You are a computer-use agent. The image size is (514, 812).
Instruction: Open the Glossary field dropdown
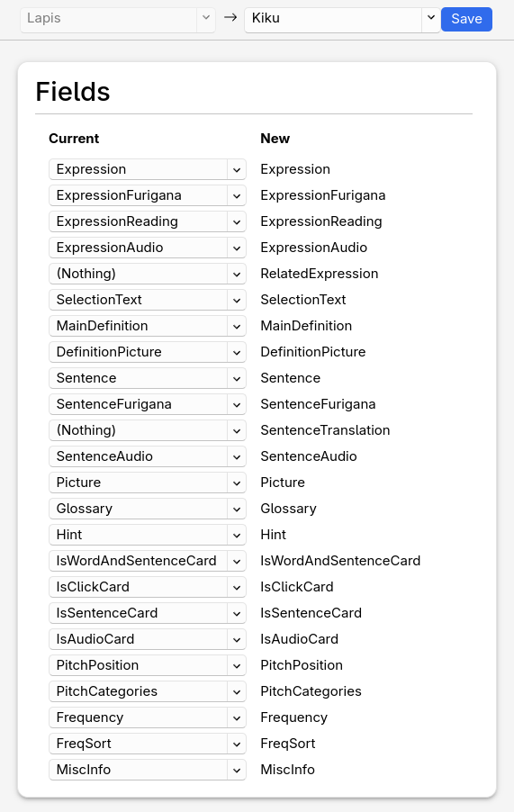[148, 509]
